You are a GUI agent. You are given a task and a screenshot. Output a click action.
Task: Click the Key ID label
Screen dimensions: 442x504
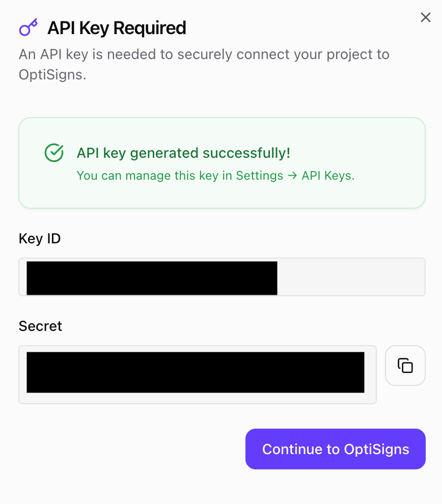coord(39,238)
